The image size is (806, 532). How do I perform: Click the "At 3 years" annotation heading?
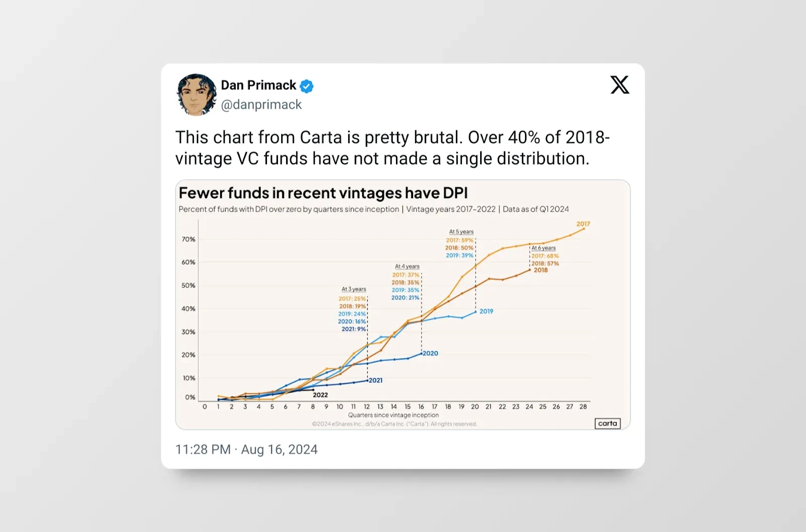click(x=354, y=289)
